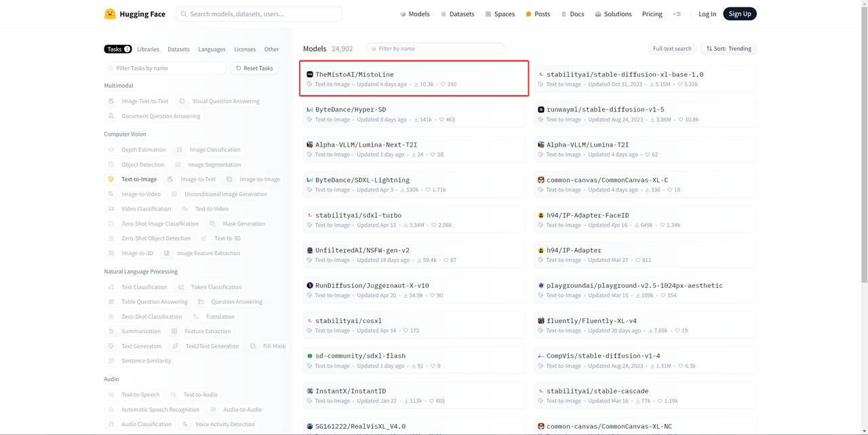Open the Datasets page from top navigation
Screen dimensions: 868x435
458,14
